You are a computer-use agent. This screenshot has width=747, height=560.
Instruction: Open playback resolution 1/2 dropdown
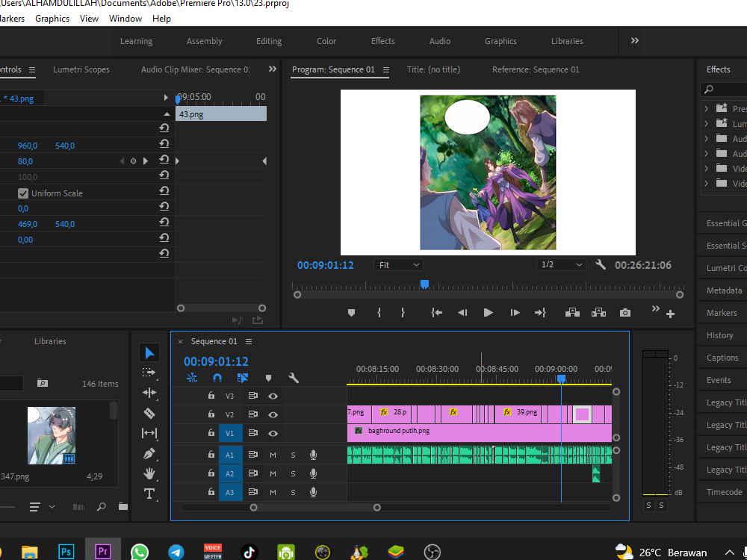tap(562, 265)
